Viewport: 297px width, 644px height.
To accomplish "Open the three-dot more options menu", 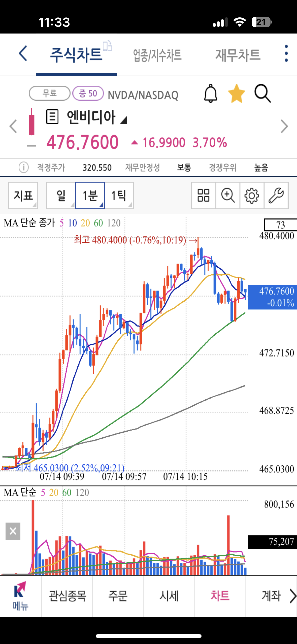I will (x=286, y=53).
